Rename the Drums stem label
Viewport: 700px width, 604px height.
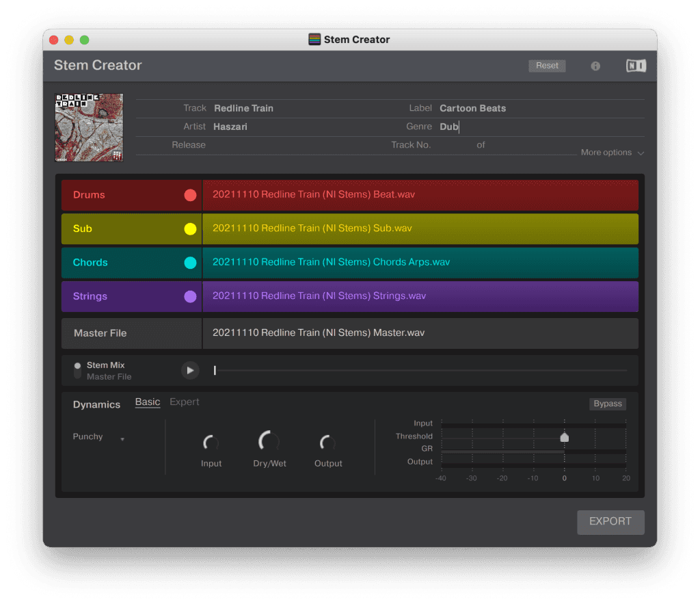[x=89, y=195]
